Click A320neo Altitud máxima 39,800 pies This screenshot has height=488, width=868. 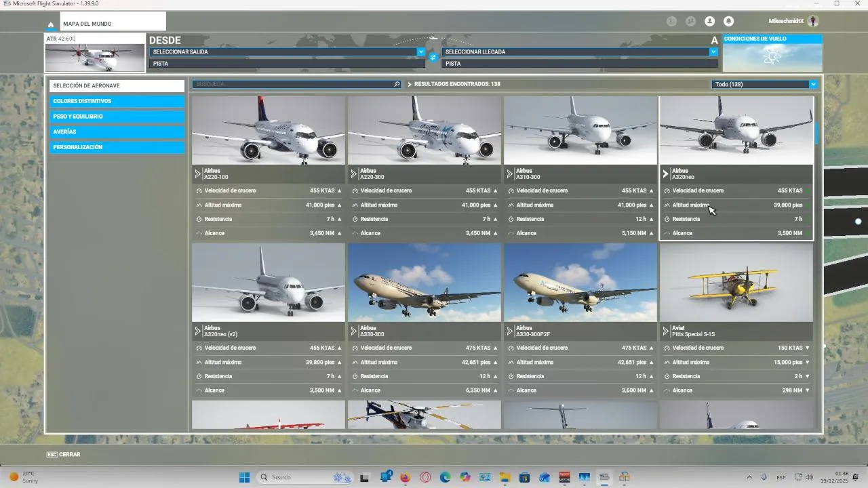coord(788,205)
